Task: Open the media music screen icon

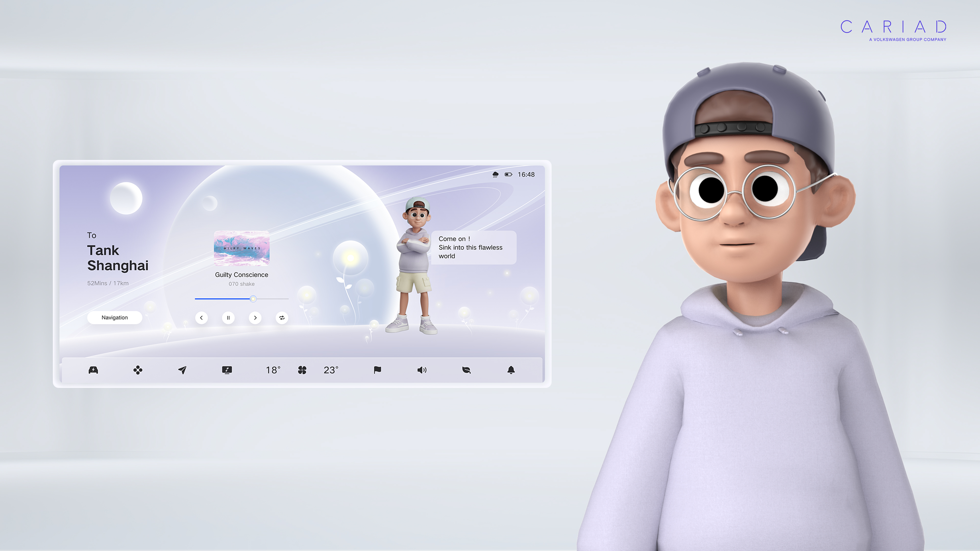Action: coord(227,370)
